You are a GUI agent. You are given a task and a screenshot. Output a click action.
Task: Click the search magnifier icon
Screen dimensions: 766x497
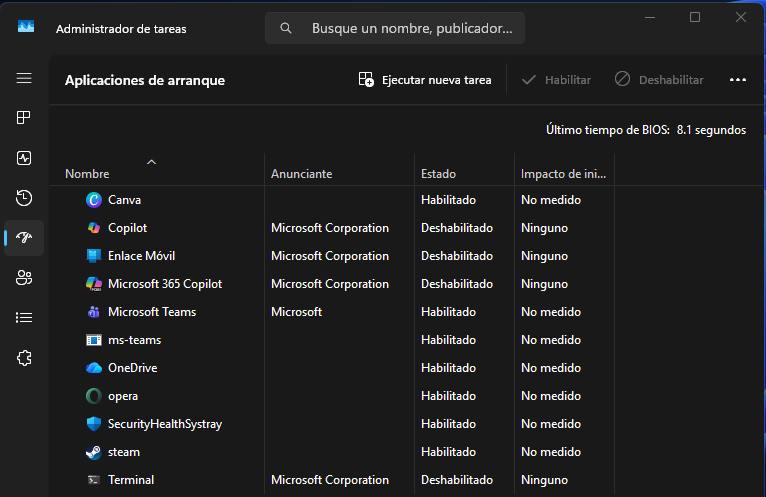[x=286, y=28]
